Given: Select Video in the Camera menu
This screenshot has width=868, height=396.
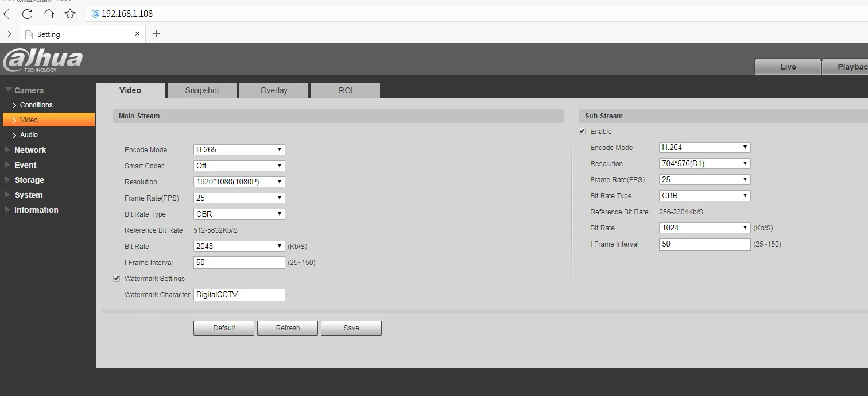Looking at the screenshot, I should [49, 120].
